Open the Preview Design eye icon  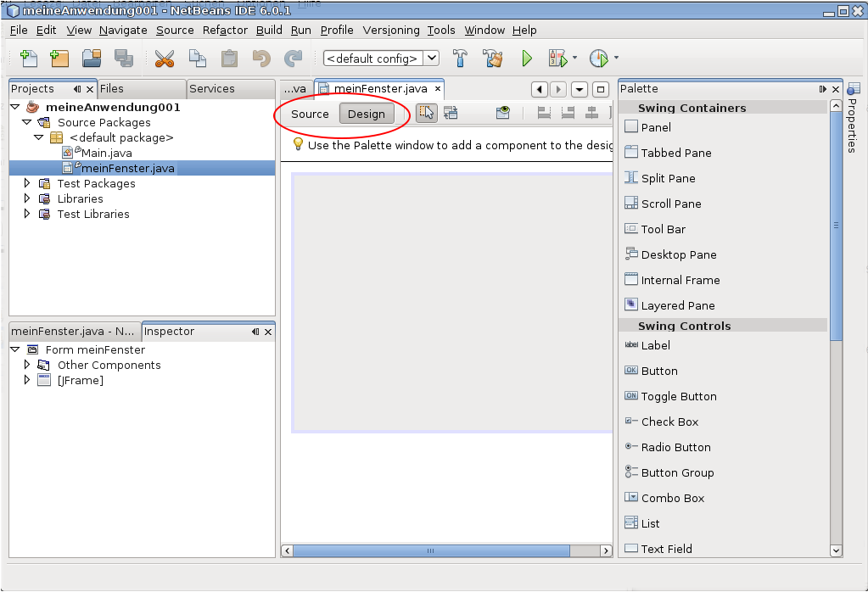point(504,113)
